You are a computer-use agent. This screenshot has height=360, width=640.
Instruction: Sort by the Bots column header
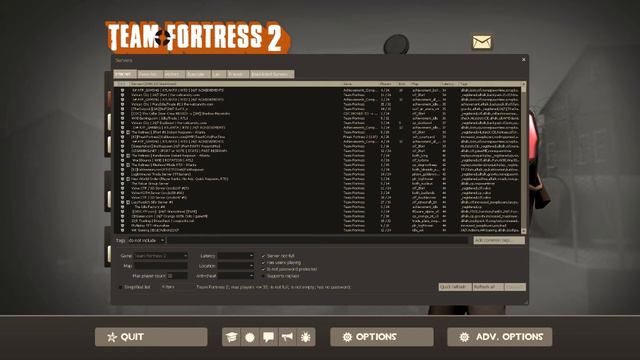coord(403,84)
